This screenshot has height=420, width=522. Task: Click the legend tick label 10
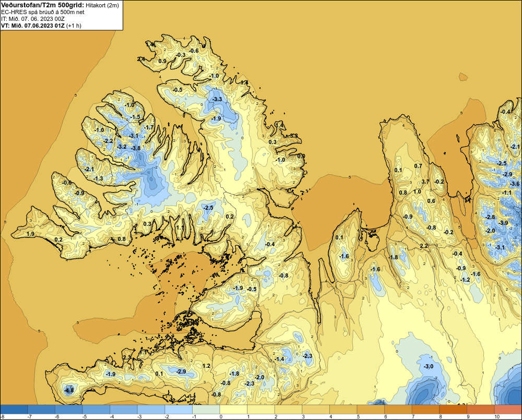(497, 417)
